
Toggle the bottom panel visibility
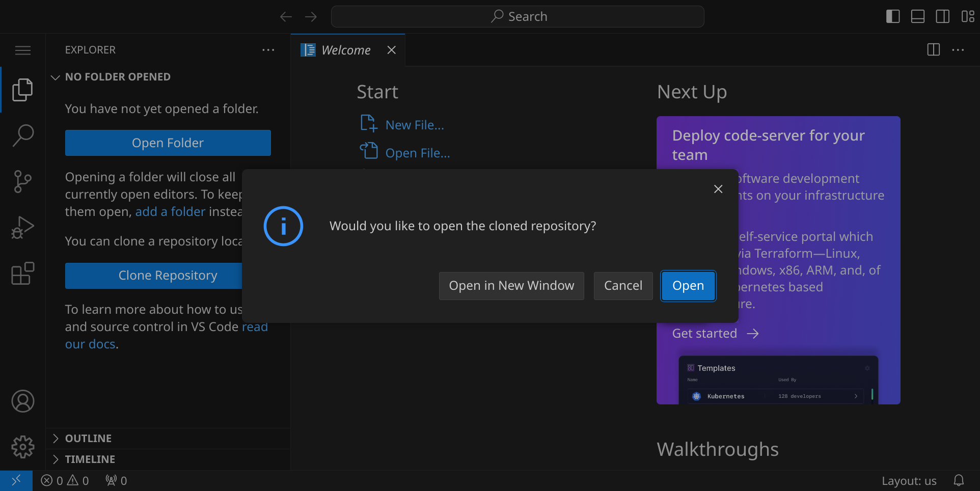918,16
